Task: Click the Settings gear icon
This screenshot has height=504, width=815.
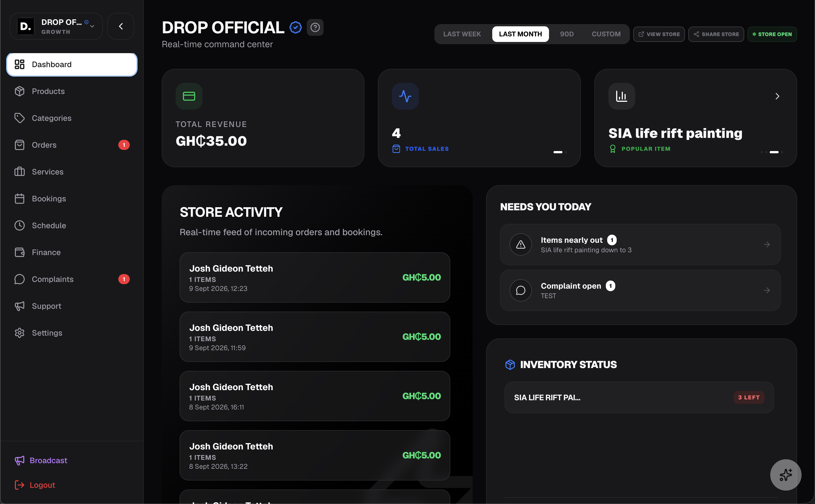Action: [x=20, y=333]
